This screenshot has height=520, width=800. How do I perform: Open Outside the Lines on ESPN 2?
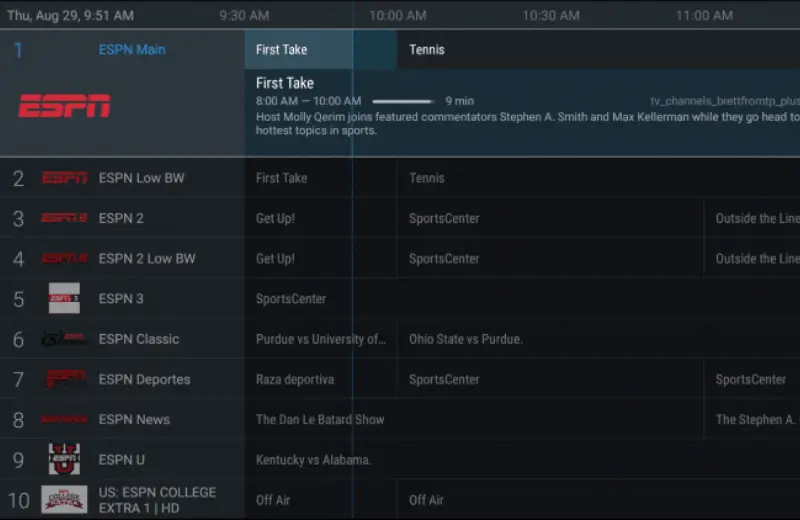click(756, 218)
